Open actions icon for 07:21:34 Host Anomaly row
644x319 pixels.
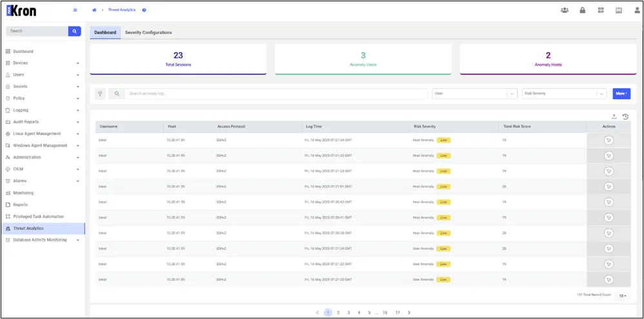tap(609, 140)
